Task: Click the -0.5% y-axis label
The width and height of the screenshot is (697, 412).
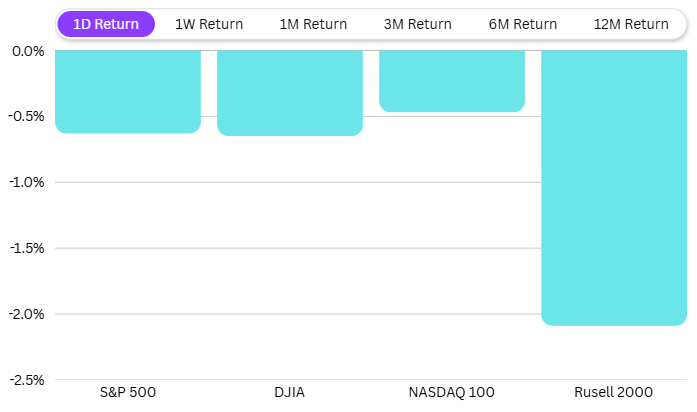Action: 26,116
